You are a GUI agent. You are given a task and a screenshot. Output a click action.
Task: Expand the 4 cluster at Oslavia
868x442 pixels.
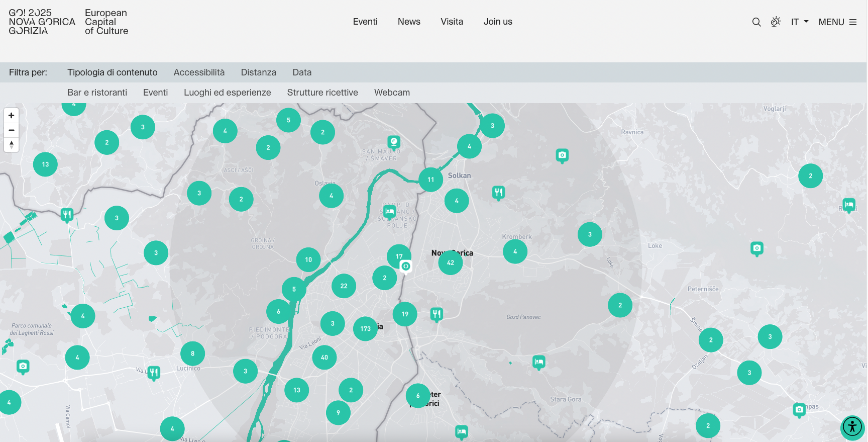coord(331,196)
